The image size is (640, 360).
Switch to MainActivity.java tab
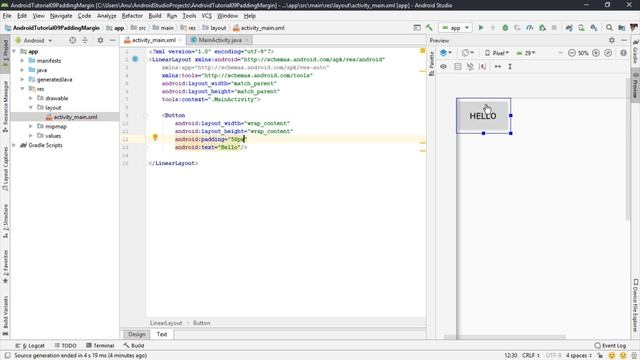coord(220,40)
